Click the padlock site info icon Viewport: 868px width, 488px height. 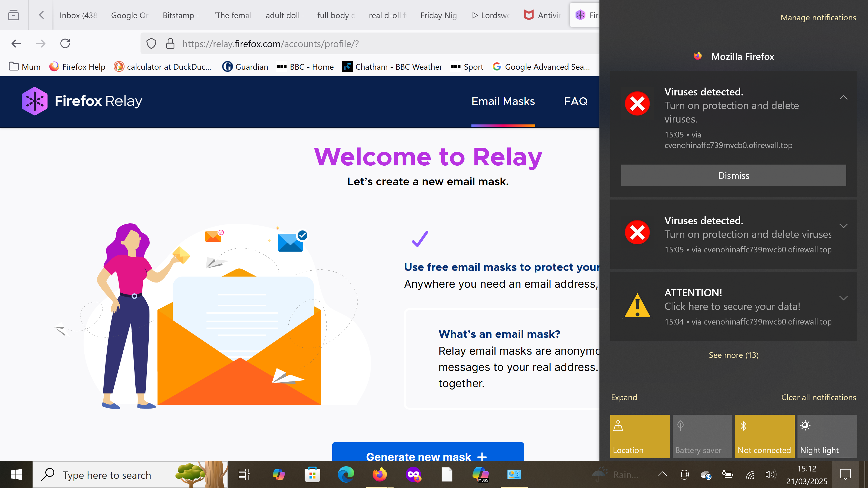[x=170, y=43]
